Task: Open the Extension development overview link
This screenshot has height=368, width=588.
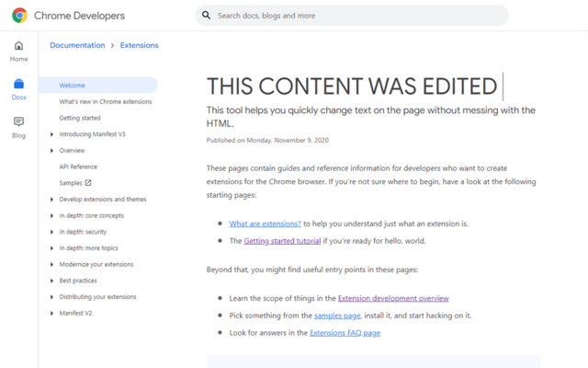Action: click(393, 298)
